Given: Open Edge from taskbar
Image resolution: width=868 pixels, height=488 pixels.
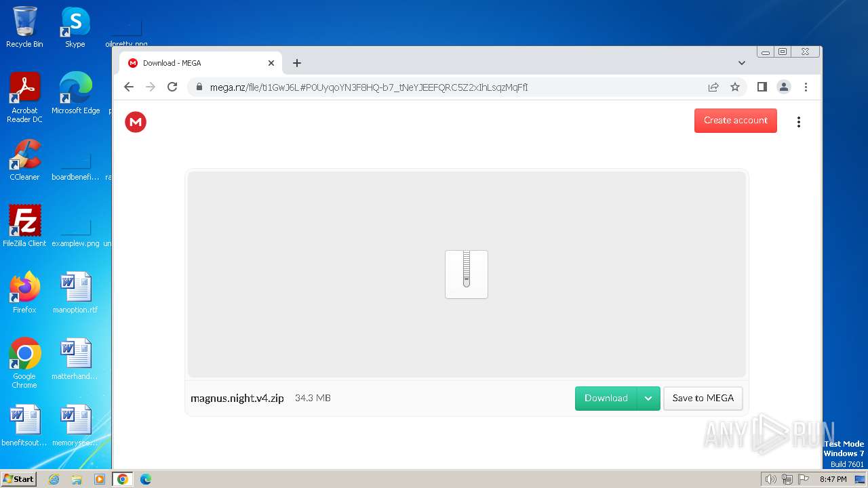Looking at the screenshot, I should coord(146,479).
